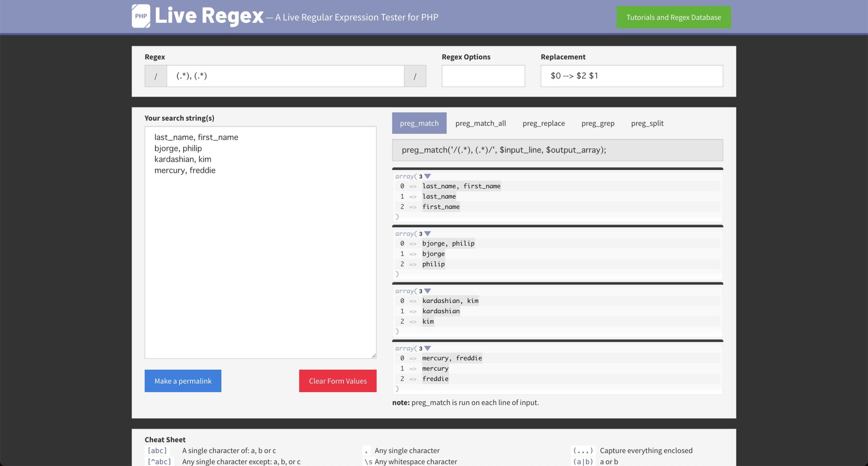
Task: Collapse the mercury array disclosure triangle
Action: (x=428, y=348)
